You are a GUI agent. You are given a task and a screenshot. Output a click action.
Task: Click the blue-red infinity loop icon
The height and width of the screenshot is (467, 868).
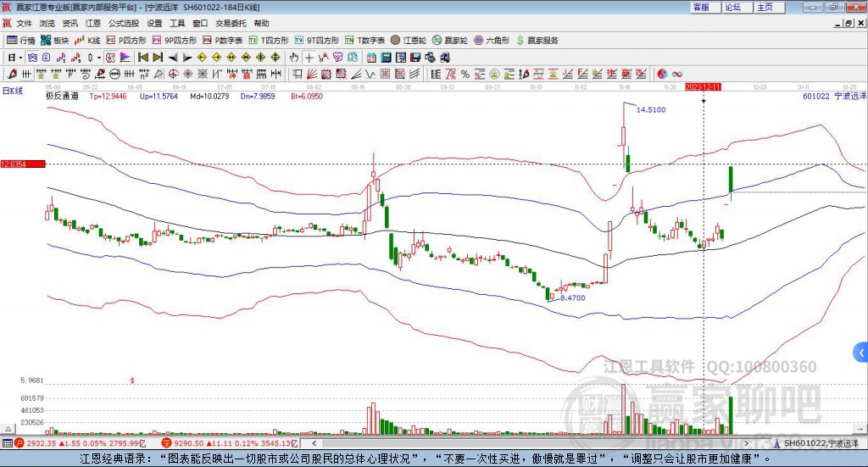point(677,74)
